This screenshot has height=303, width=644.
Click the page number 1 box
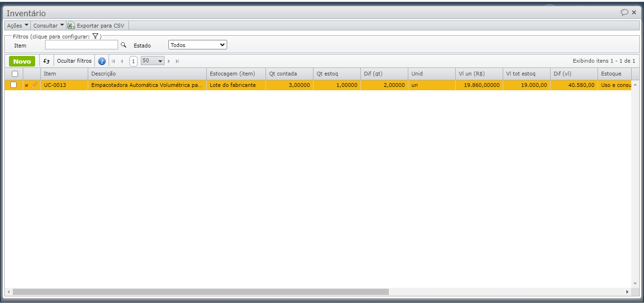(134, 61)
